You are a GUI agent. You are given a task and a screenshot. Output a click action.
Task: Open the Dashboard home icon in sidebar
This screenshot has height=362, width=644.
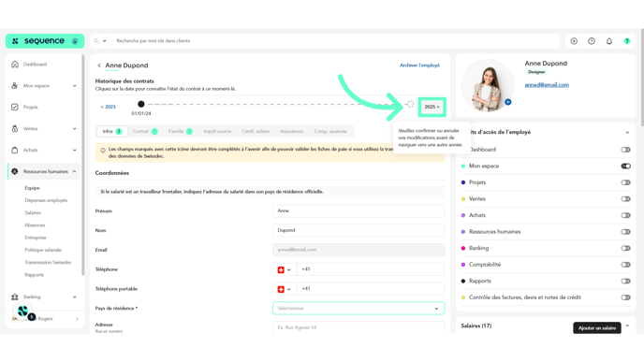[15, 64]
